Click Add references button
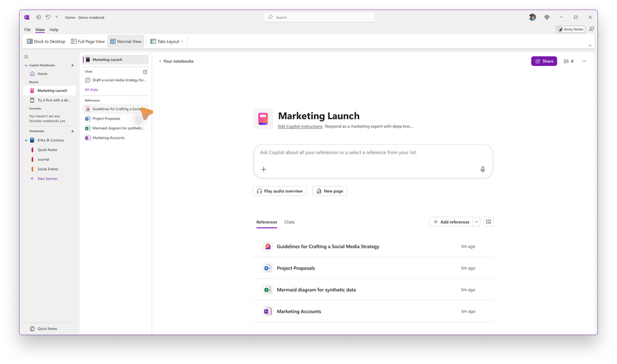617x364 pixels. point(451,221)
